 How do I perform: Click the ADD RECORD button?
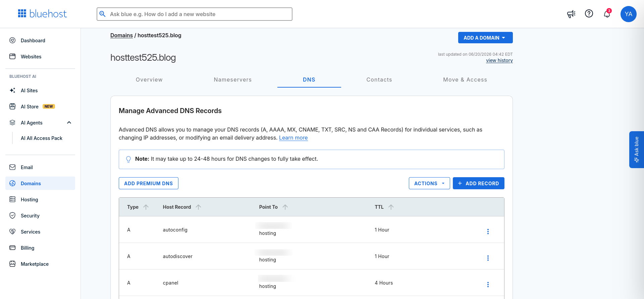pos(479,183)
